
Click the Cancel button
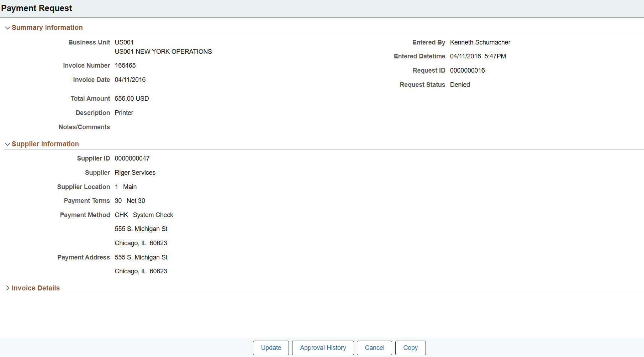click(374, 348)
